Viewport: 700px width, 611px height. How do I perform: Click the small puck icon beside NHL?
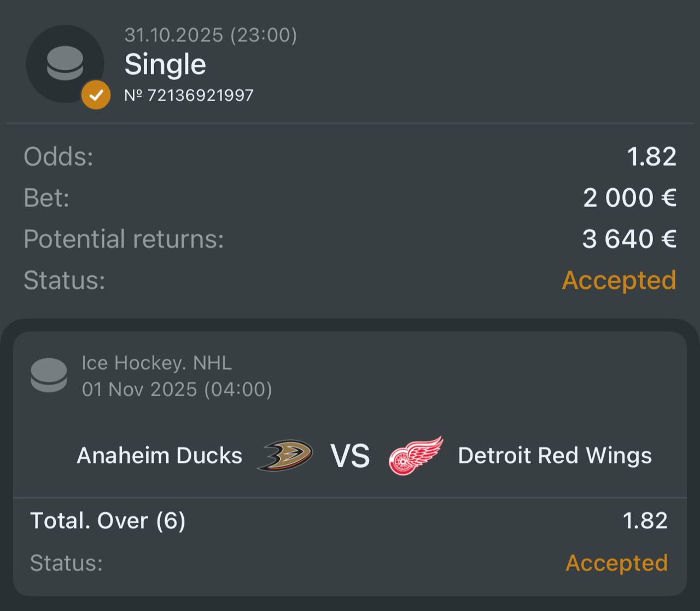[49, 375]
